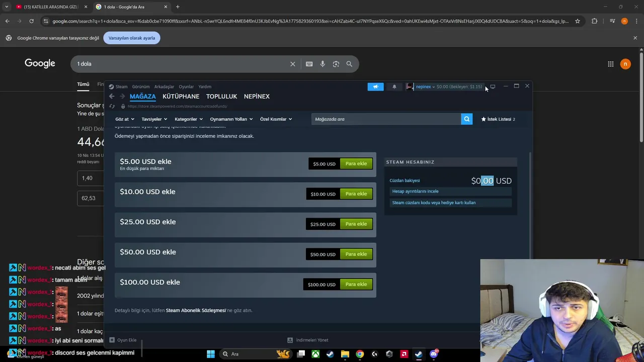This screenshot has width=644, height=362.
Task: Expand the Özel Kısımlar dropdown
Action: (276, 119)
